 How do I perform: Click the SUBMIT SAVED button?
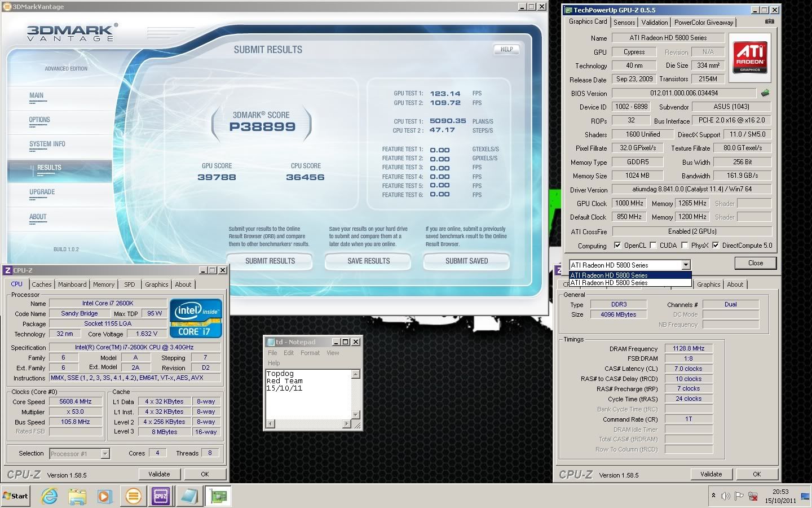(467, 261)
